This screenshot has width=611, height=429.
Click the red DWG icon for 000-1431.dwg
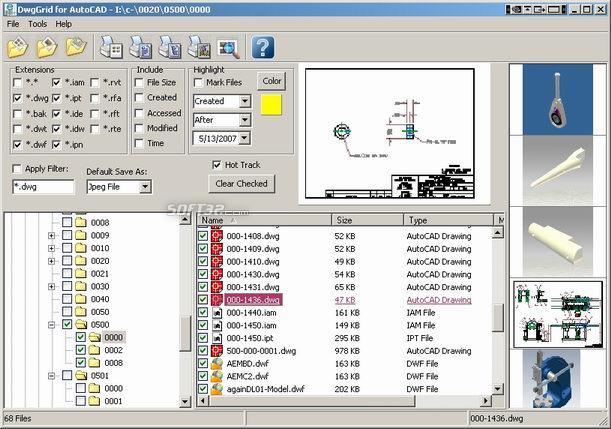tap(217, 287)
